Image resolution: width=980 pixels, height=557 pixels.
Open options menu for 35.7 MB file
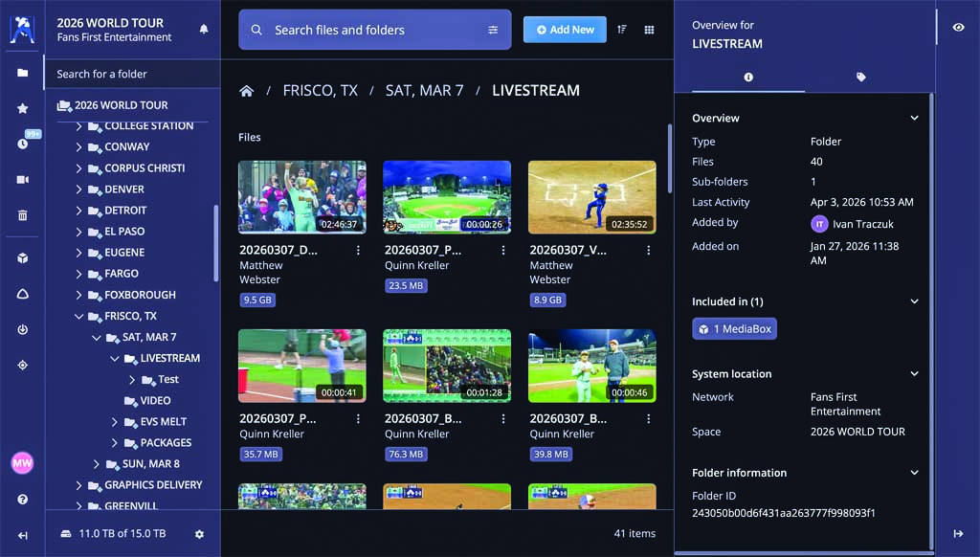tap(358, 419)
